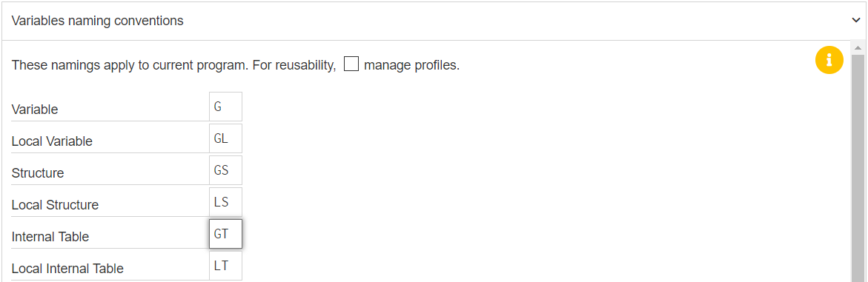This screenshot has width=868, height=282.
Task: Select the Local Variable row label
Action: tap(52, 141)
